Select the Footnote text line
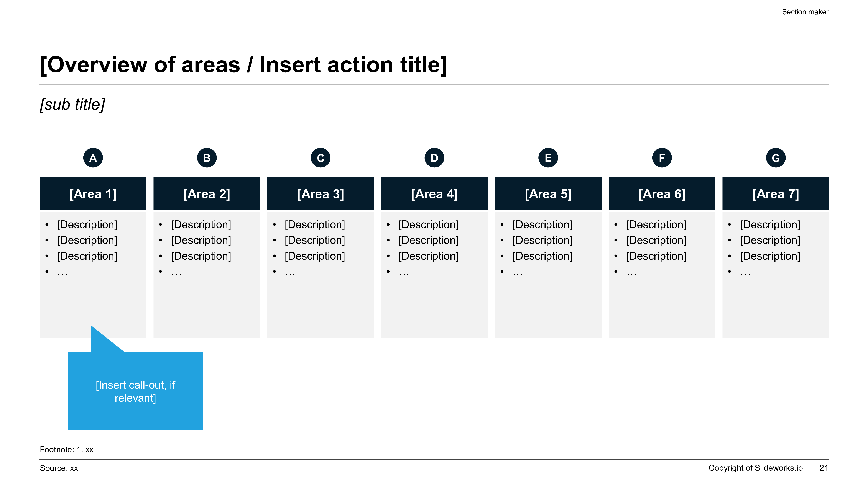Viewport: 868px width, 488px height. point(67,449)
